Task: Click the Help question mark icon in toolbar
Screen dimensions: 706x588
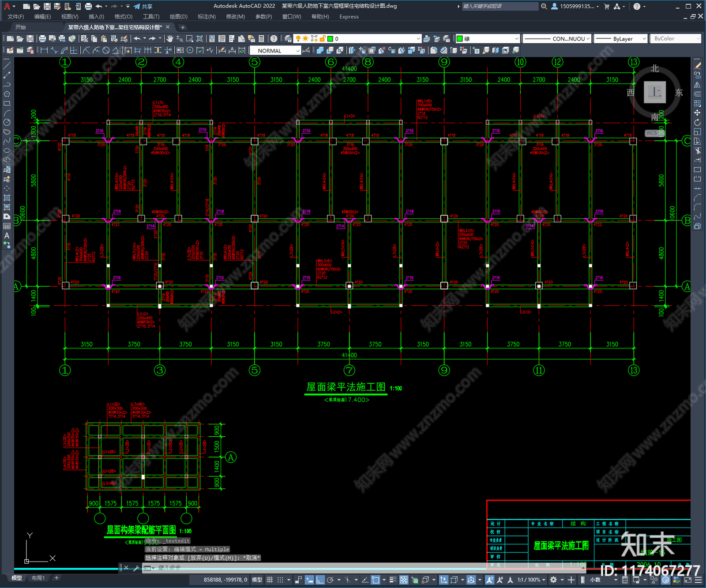Action: [274, 39]
